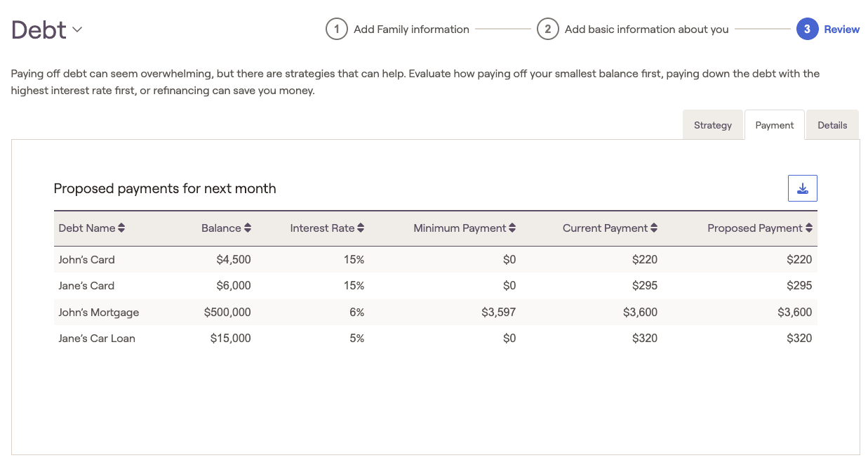The image size is (868, 465).
Task: Click Jane's Card current payment $295
Action: click(645, 286)
